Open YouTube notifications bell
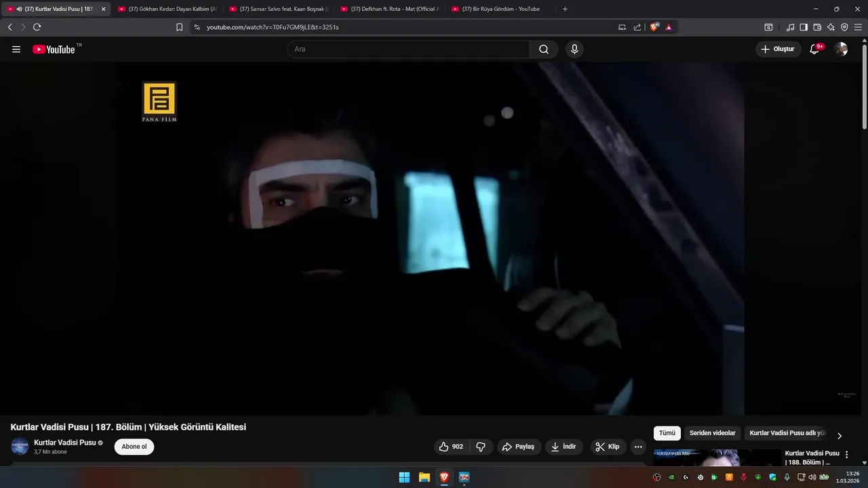Image resolution: width=868 pixels, height=488 pixels. tap(815, 49)
